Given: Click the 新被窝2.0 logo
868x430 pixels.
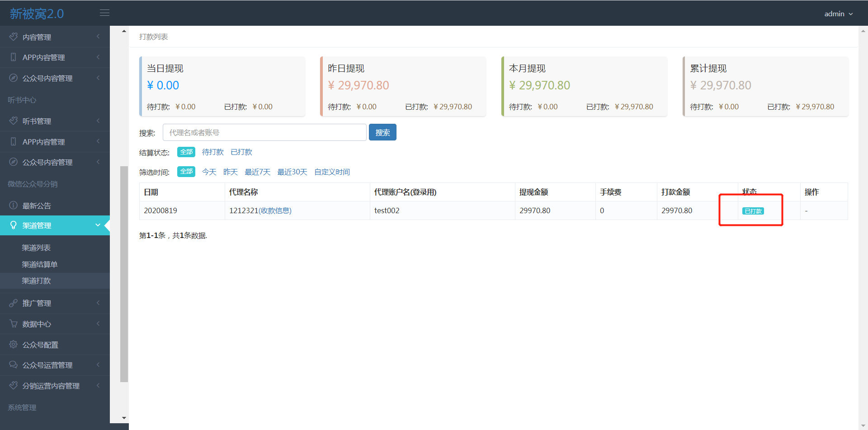Looking at the screenshot, I should 37,14.
